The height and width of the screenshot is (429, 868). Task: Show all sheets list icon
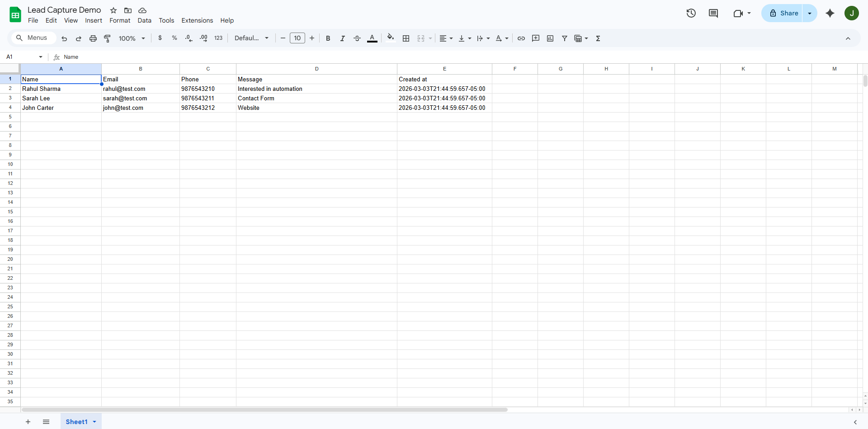coord(46,422)
